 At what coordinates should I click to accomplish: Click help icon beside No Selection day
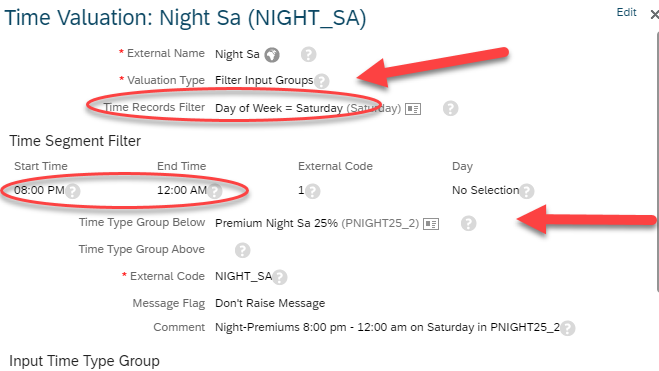coord(527,191)
